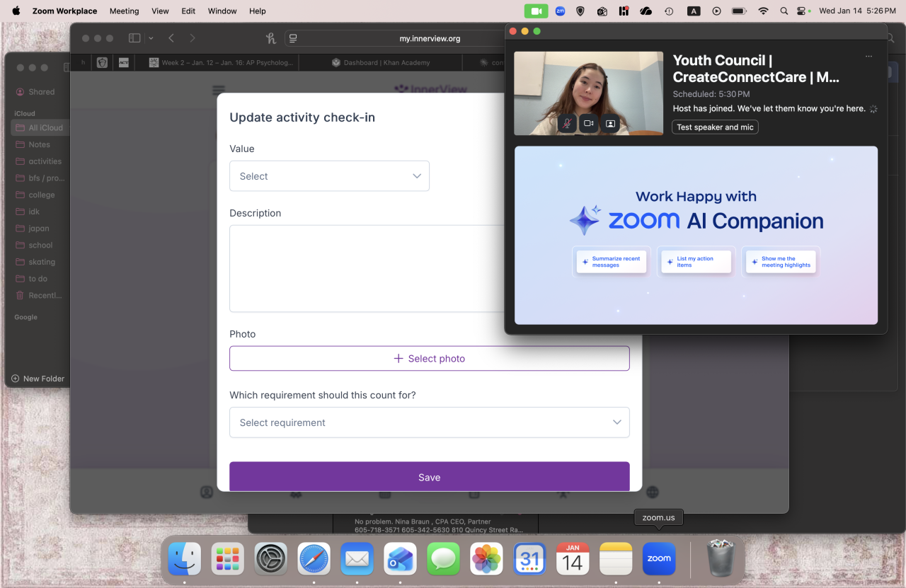
Task: Open Messages from the Dock
Action: point(444,560)
